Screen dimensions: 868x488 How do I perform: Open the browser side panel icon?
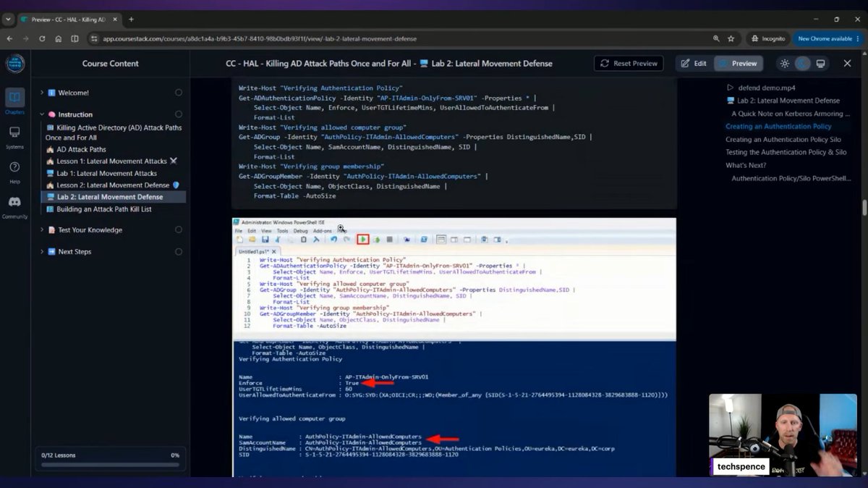click(x=75, y=38)
